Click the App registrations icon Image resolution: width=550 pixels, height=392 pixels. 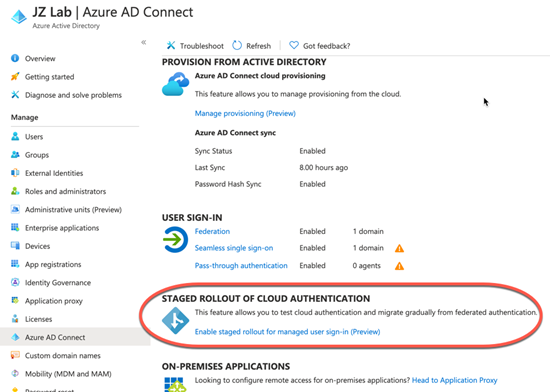point(15,264)
